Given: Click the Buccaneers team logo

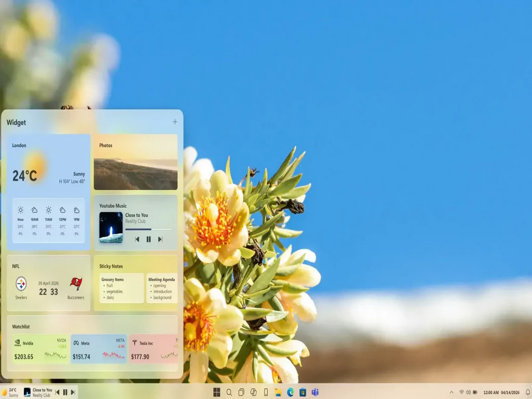Looking at the screenshot, I should [76, 284].
